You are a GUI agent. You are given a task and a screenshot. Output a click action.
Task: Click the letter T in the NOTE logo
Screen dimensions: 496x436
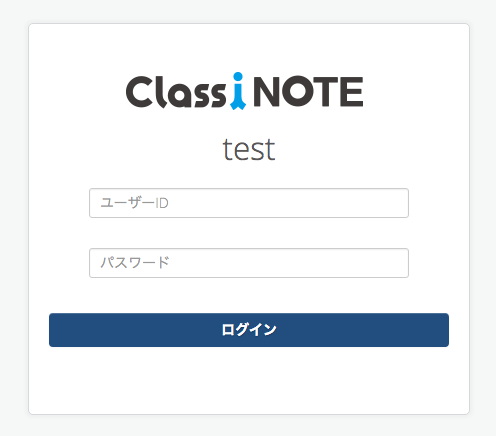coord(326,91)
